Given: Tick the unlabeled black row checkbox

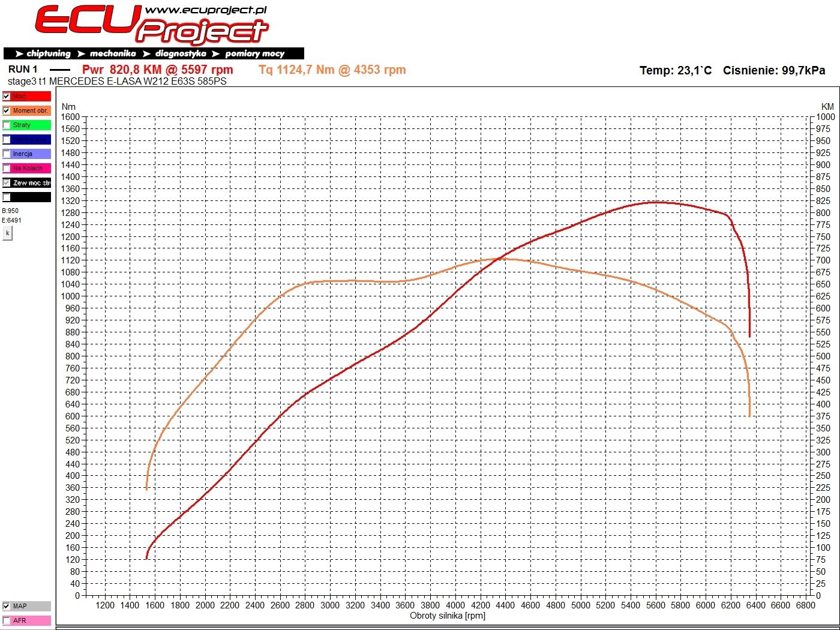Looking at the screenshot, I should pyautogui.click(x=7, y=197).
